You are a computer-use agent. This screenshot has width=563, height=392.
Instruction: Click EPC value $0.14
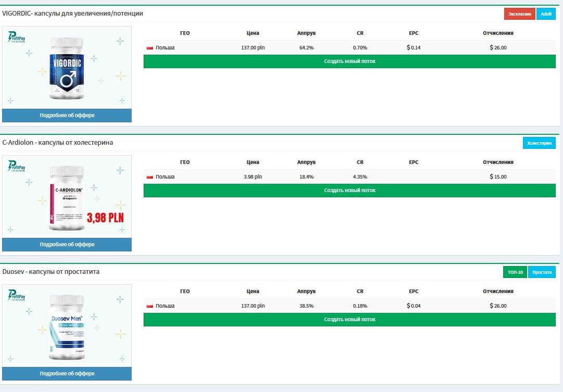[414, 48]
